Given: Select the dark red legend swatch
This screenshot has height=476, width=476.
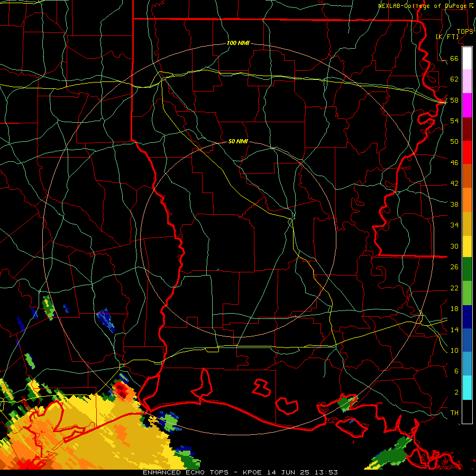Looking at the screenshot, I should pos(467,129).
